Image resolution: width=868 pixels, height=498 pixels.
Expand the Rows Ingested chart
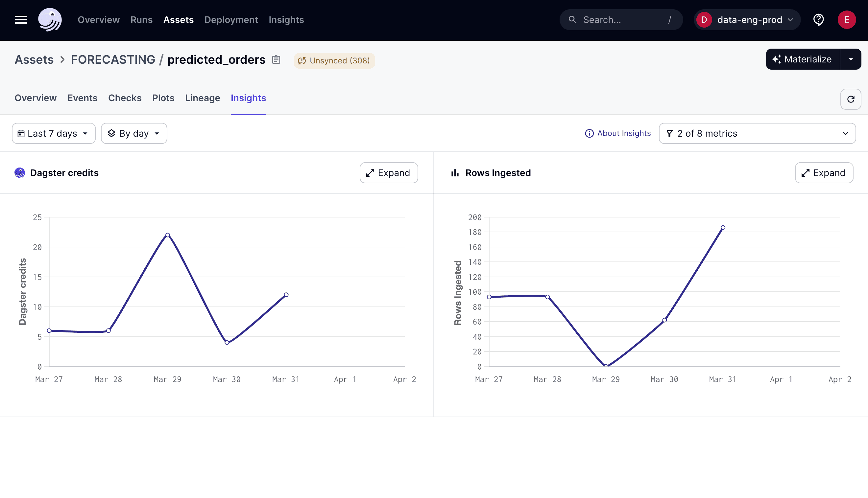(824, 173)
